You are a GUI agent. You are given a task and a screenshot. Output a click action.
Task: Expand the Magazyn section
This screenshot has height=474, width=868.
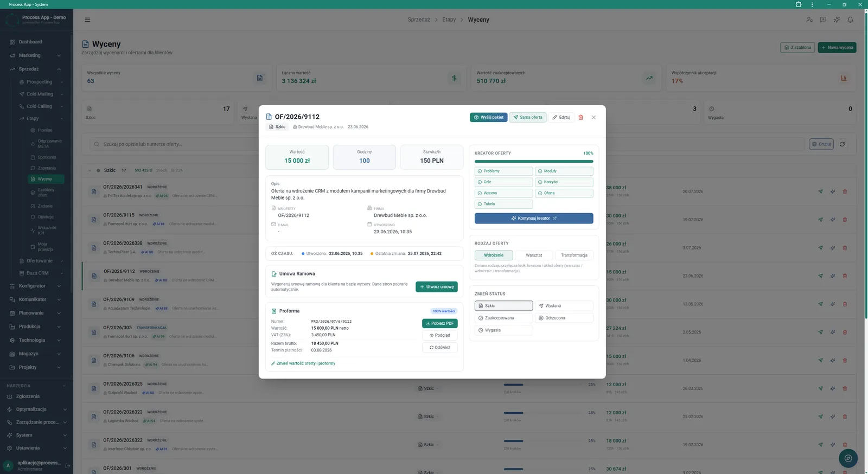(36, 354)
